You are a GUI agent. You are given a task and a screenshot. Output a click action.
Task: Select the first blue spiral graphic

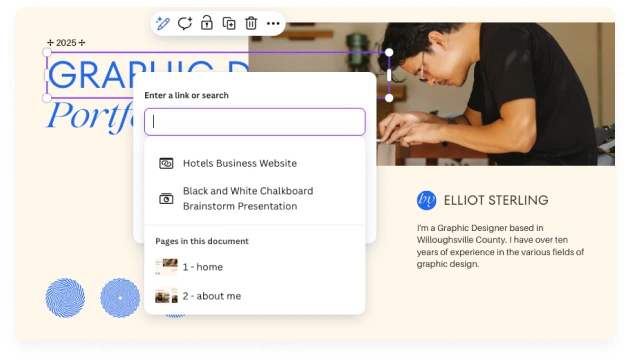point(65,298)
